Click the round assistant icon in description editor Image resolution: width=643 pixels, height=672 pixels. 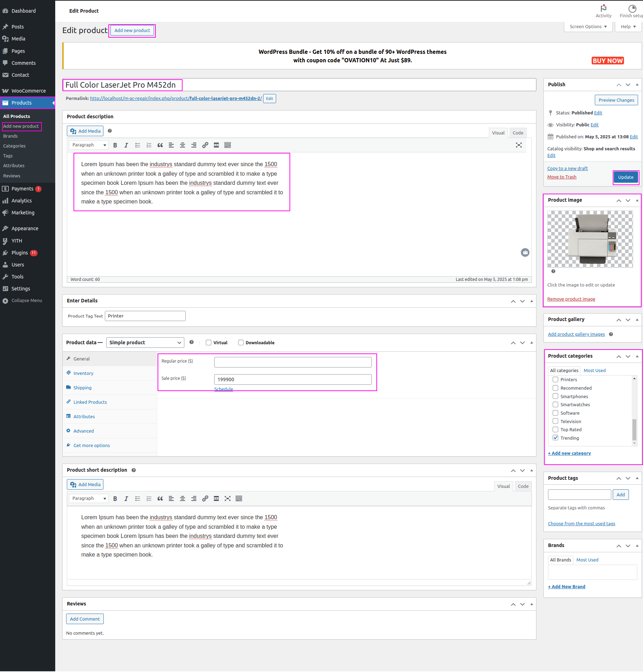(x=525, y=252)
